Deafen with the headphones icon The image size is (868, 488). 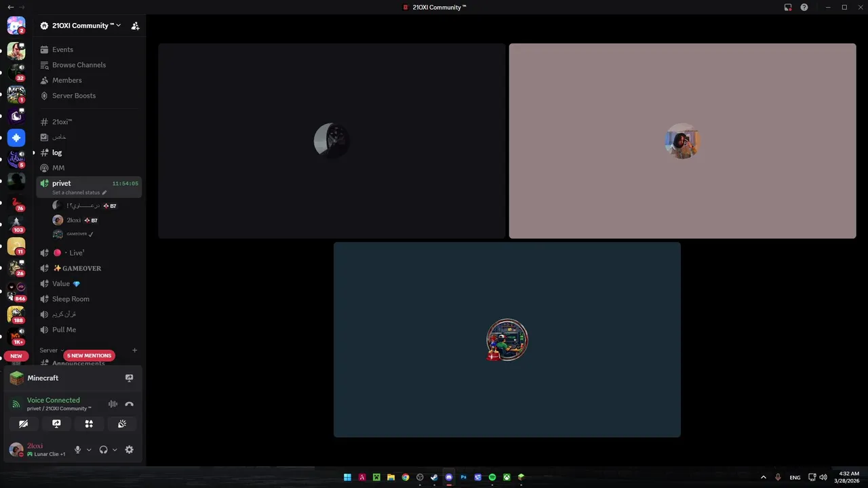click(104, 450)
